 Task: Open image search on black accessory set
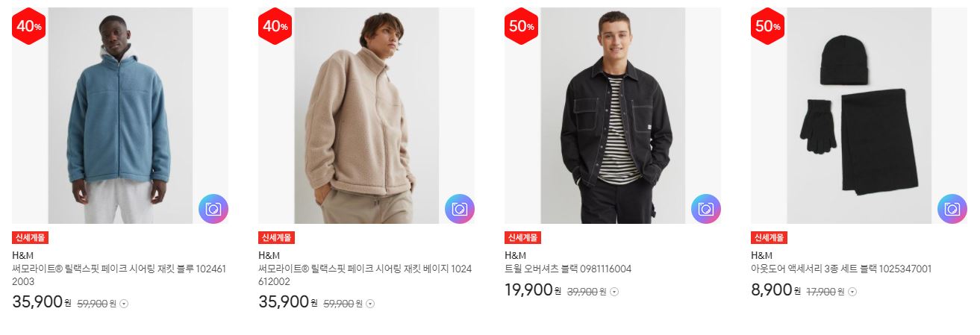[952, 209]
